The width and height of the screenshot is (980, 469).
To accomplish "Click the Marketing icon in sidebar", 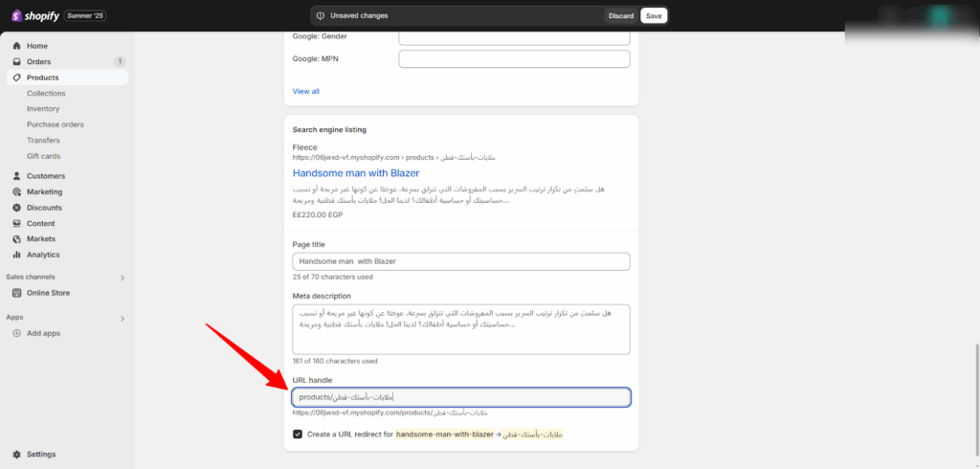I will tap(17, 191).
